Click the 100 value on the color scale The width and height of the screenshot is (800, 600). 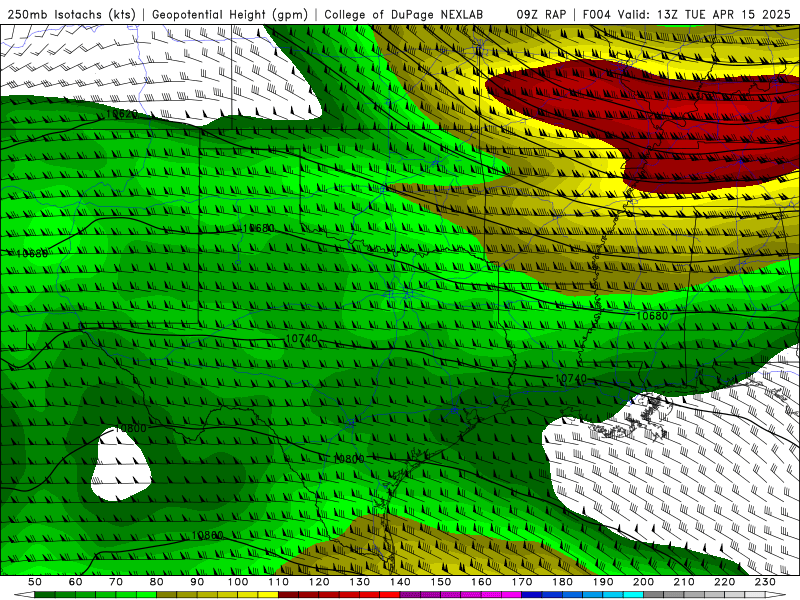coord(238,582)
